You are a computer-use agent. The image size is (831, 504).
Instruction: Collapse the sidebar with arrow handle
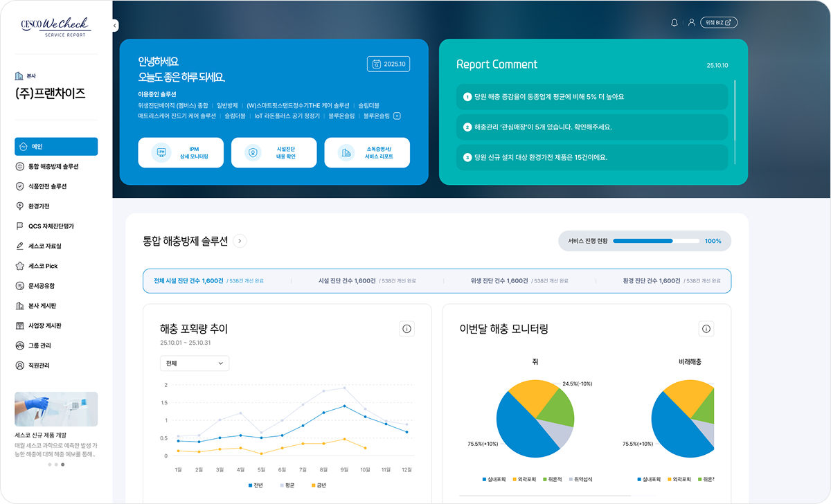click(x=115, y=26)
